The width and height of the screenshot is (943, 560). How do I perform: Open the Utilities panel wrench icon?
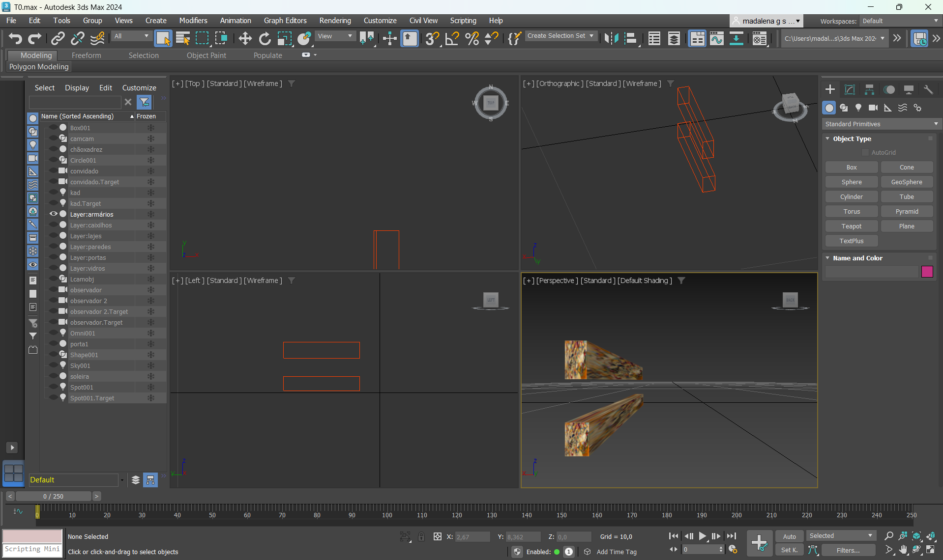(928, 89)
